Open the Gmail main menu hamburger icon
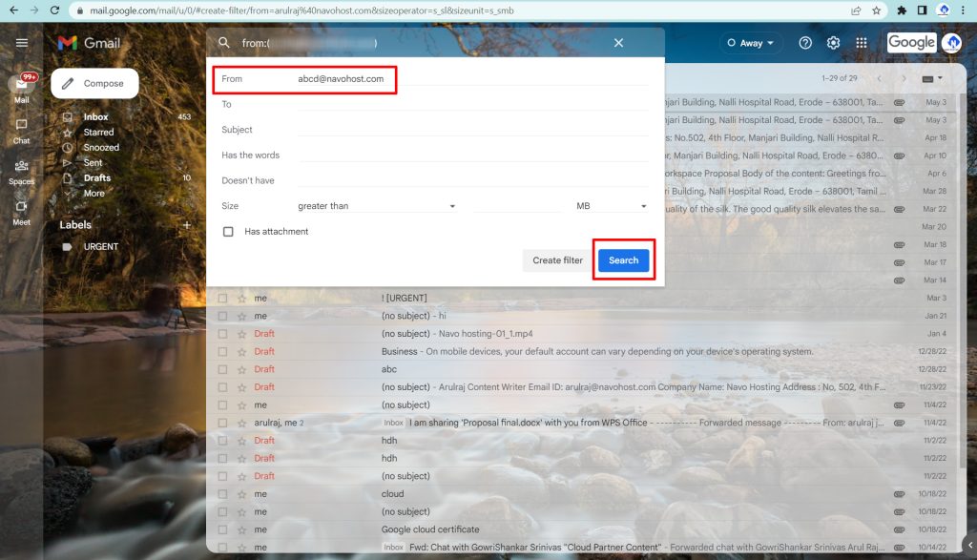Image resolution: width=977 pixels, height=560 pixels. pyautogui.click(x=22, y=43)
